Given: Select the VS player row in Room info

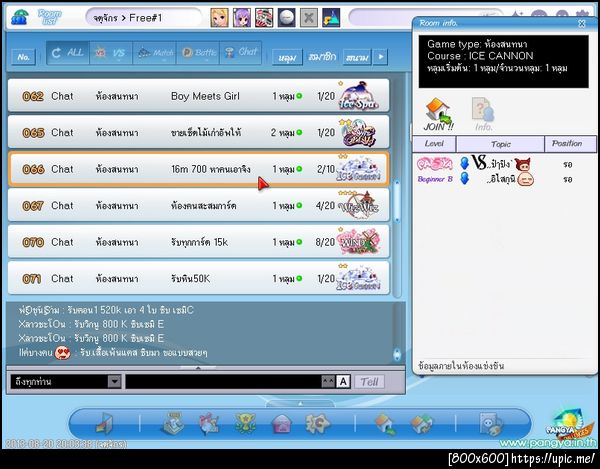Looking at the screenshot, I should (504, 164).
